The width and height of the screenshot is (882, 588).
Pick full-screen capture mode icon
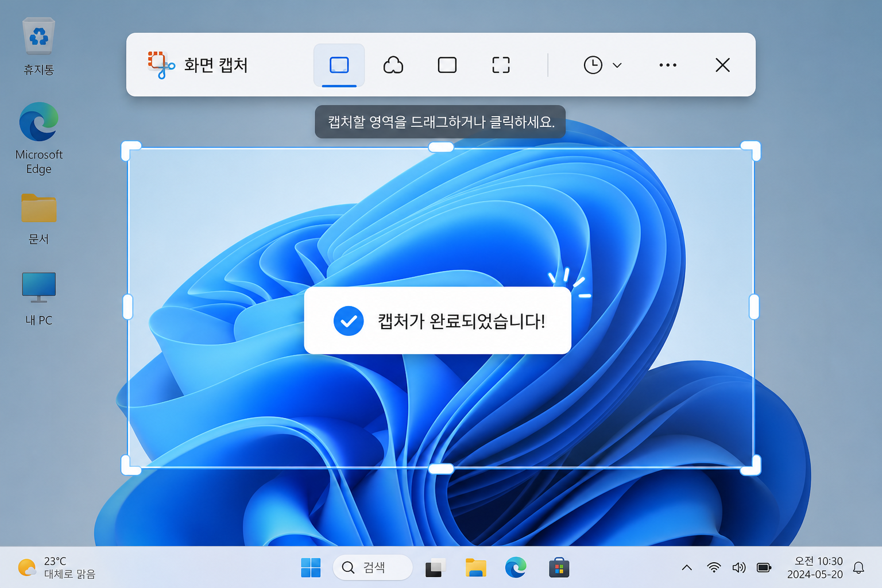click(x=501, y=65)
